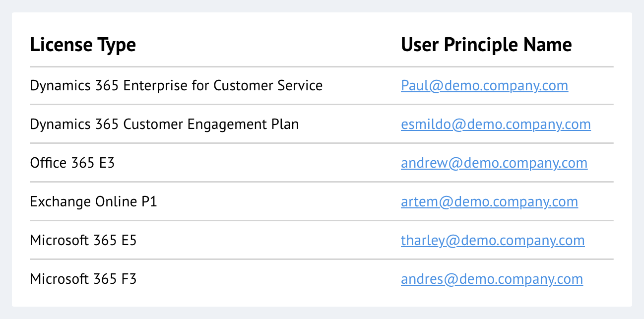644x319 pixels.
Task: Select the Microsoft 365 F3 license cell
Action: click(x=83, y=279)
